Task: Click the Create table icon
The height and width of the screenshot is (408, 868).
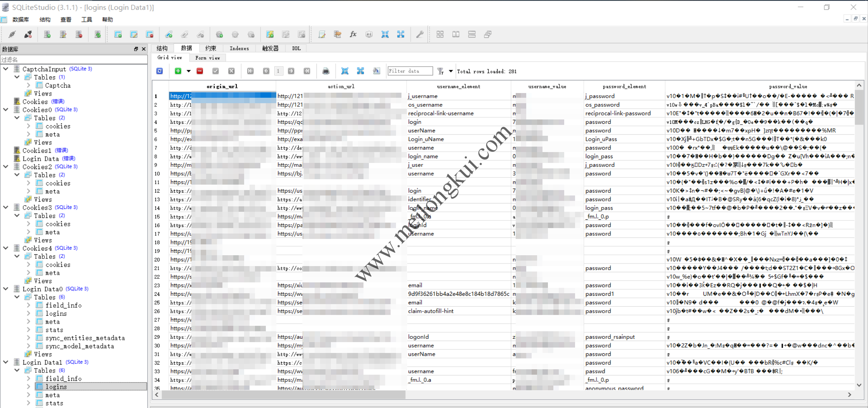Action: click(118, 34)
